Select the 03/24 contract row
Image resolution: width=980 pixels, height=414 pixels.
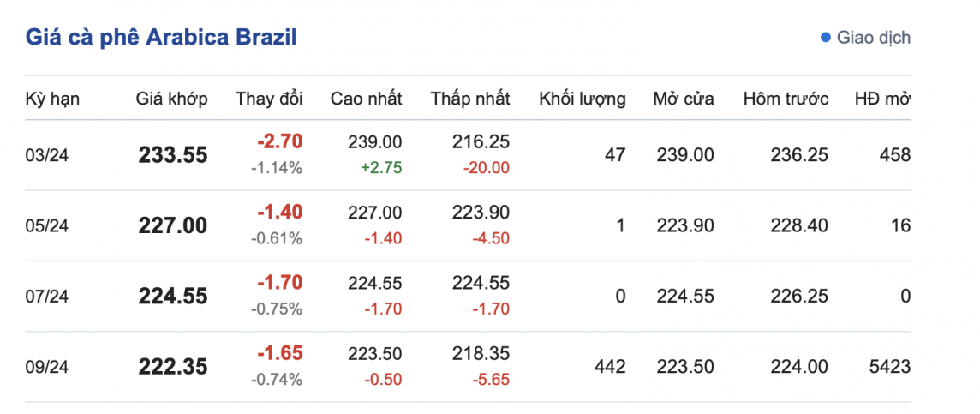click(x=46, y=155)
